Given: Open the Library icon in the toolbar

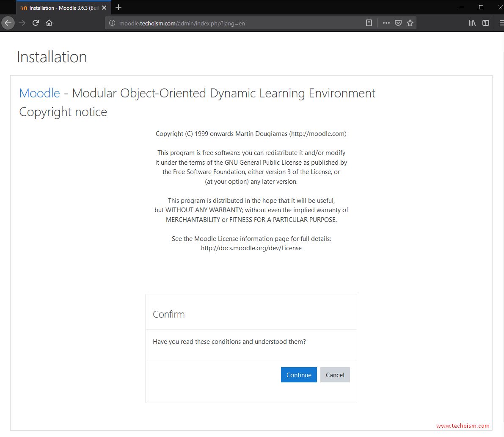Looking at the screenshot, I should (472, 23).
